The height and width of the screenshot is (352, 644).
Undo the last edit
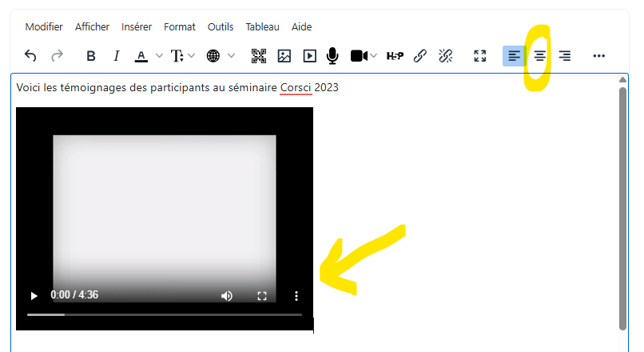pyautogui.click(x=30, y=55)
